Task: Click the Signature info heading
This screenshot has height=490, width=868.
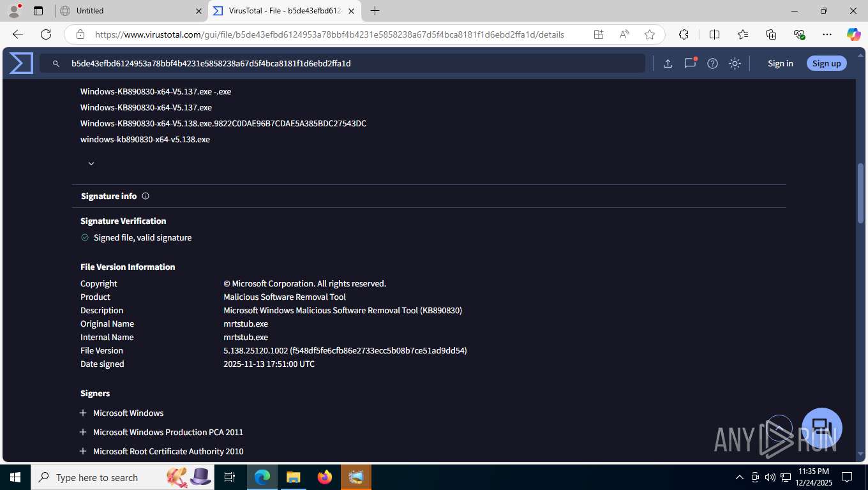Action: tap(108, 196)
